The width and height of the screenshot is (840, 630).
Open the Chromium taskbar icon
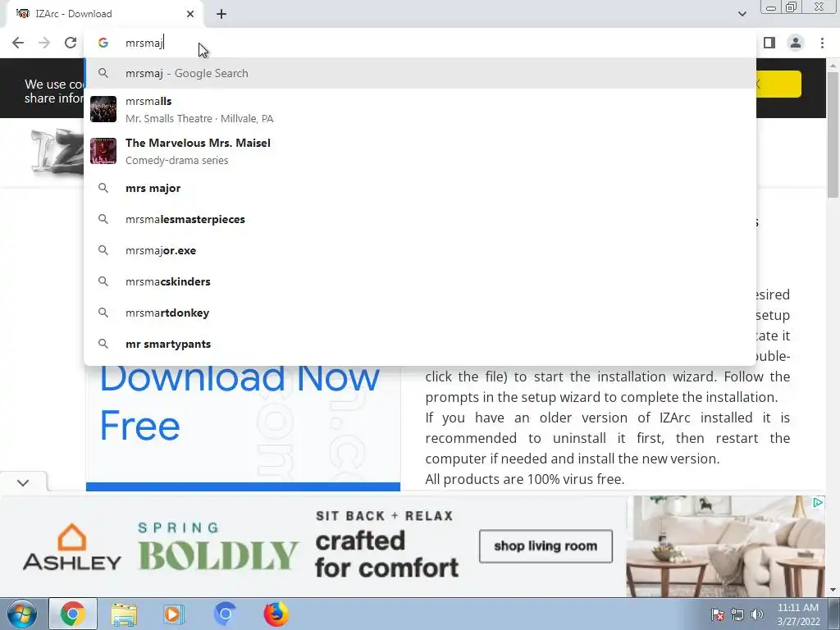225,614
